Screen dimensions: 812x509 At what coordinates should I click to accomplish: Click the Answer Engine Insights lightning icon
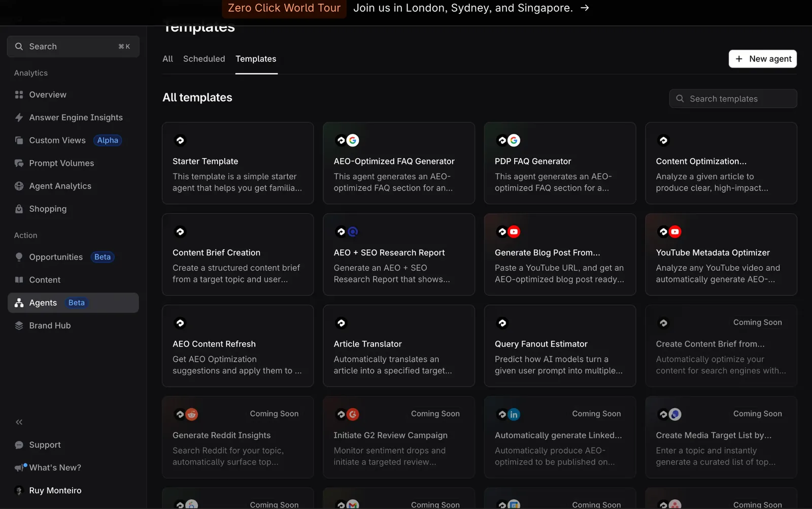19,117
